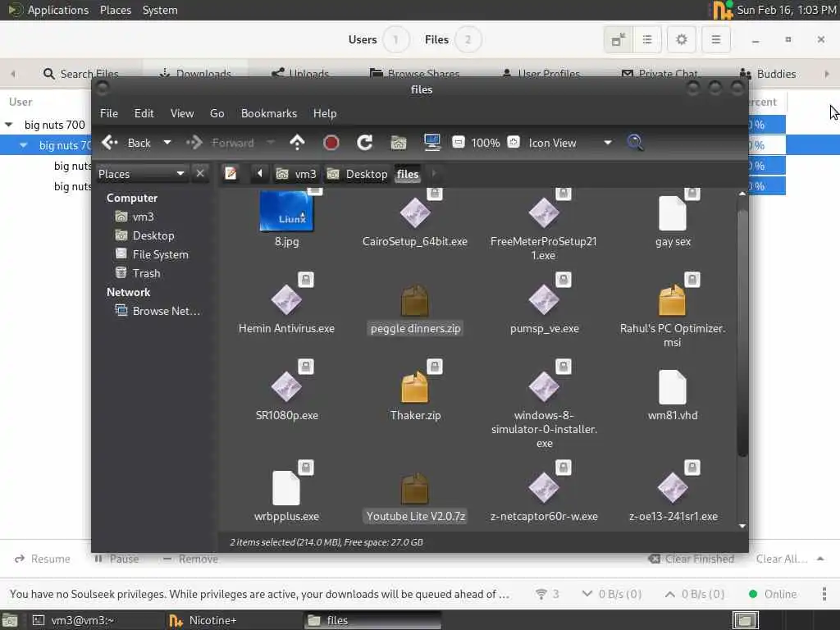Select wm81.vhd file icon
Image resolution: width=840 pixels, height=630 pixels.
tap(673, 387)
